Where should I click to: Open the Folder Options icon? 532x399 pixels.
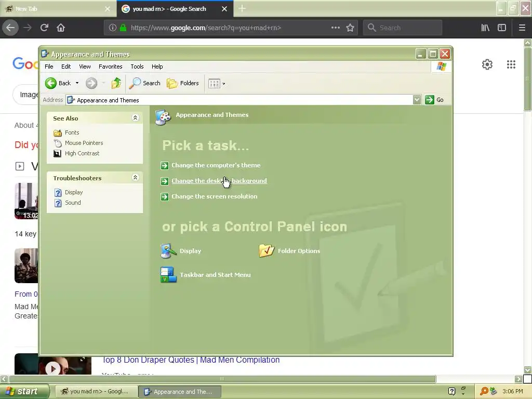pyautogui.click(x=289, y=251)
